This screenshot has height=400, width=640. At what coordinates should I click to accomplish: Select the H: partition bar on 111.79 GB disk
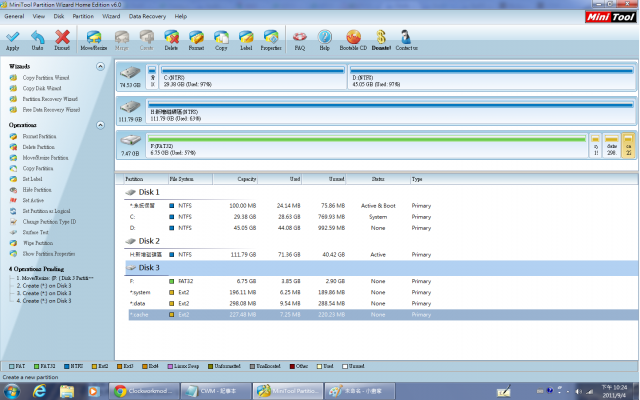[x=390, y=111]
